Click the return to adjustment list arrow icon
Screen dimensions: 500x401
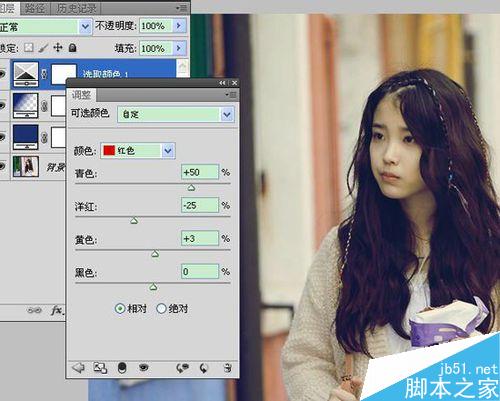pos(78,368)
